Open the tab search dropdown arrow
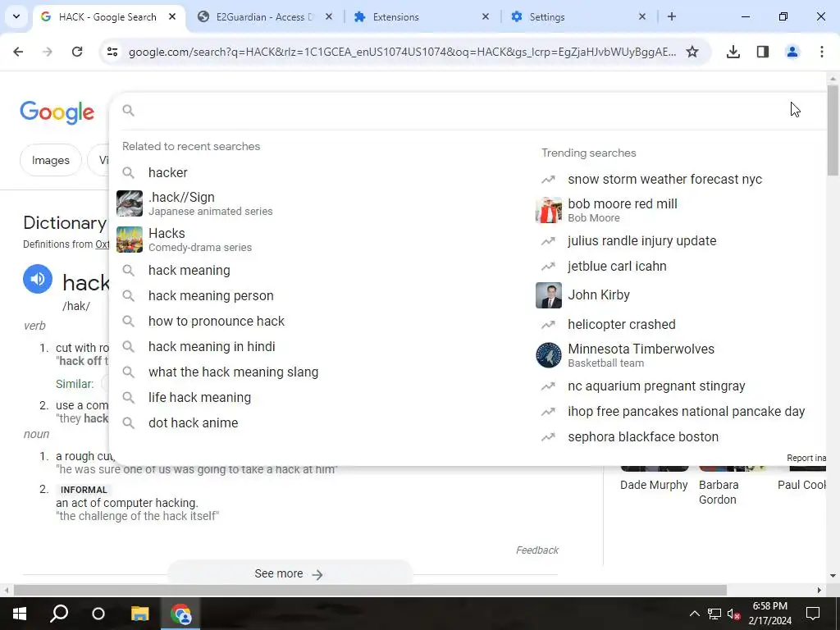 point(16,16)
